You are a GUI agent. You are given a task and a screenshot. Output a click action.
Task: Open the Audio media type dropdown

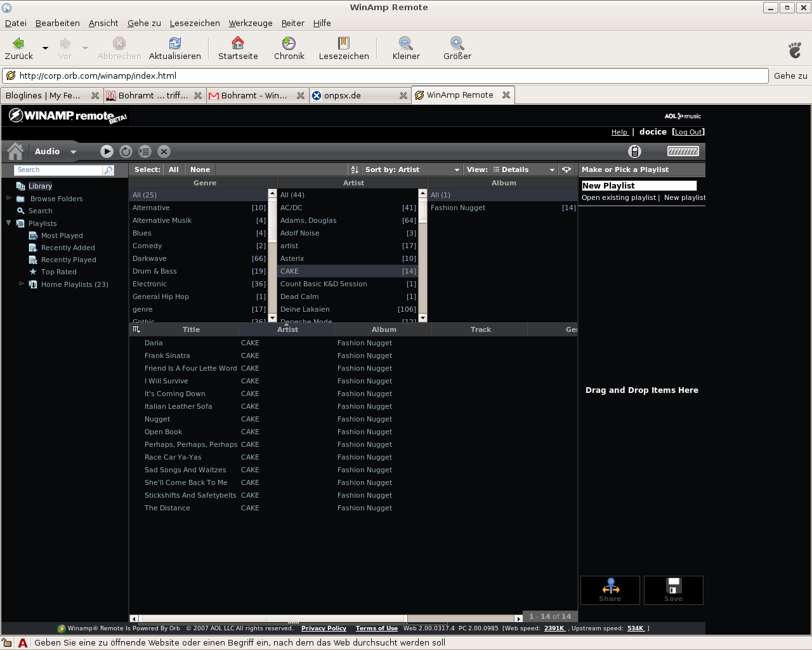73,152
